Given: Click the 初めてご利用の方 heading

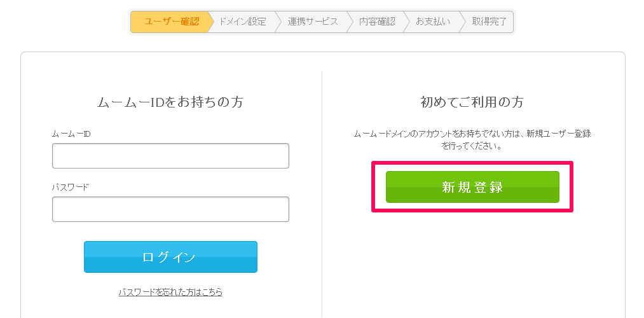Looking at the screenshot, I should click(x=472, y=102).
